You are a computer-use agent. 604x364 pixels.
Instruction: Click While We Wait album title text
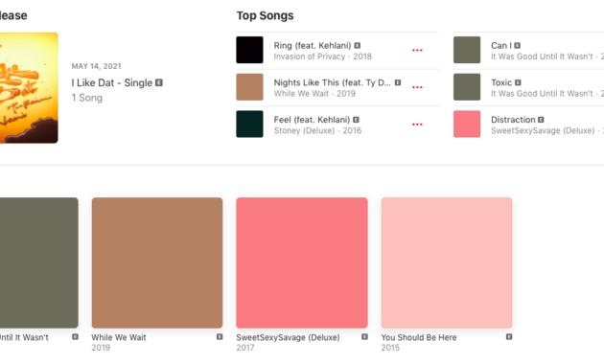click(x=119, y=337)
